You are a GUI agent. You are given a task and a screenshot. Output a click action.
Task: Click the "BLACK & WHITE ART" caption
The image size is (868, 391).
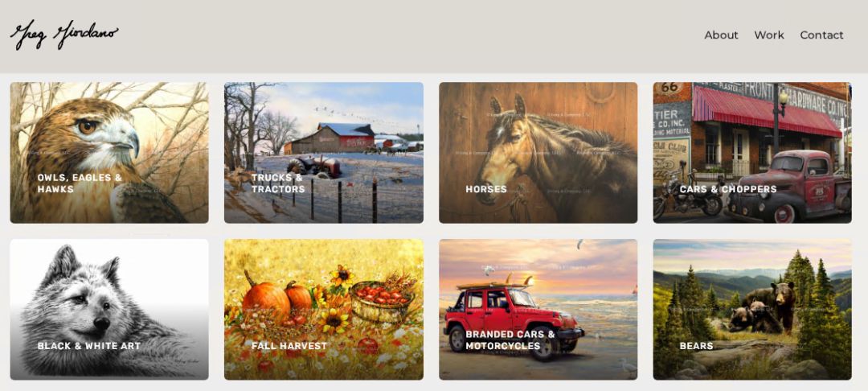(88, 346)
